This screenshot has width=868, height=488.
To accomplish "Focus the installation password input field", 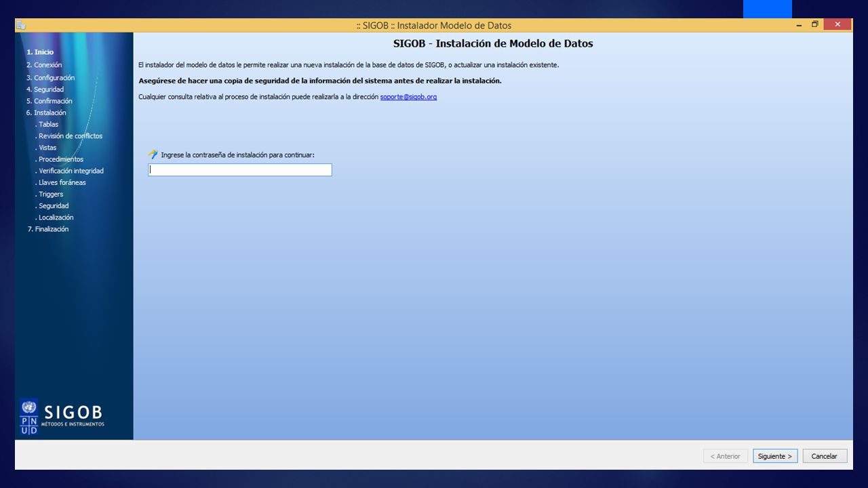I will pos(240,170).
